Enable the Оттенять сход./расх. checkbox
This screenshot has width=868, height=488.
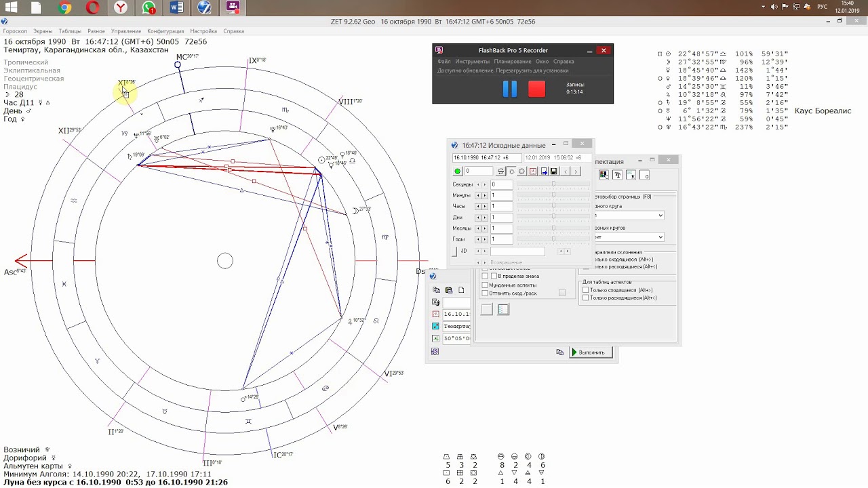[x=485, y=293]
